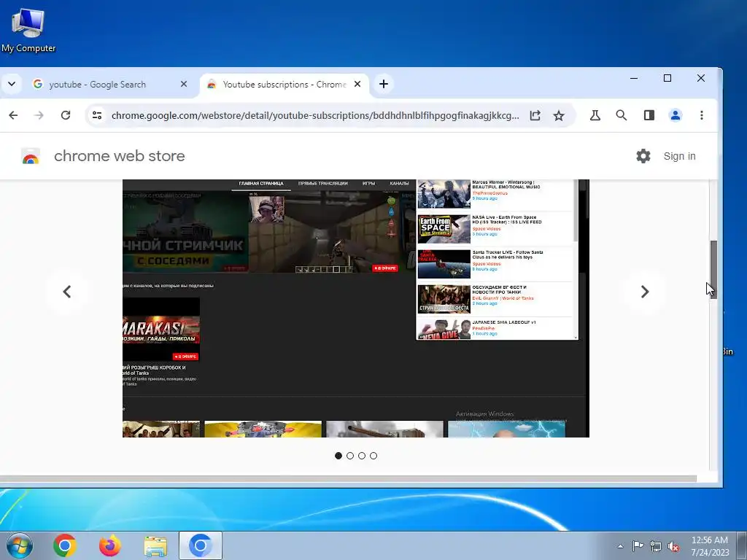Image resolution: width=747 pixels, height=560 pixels.
Task: Click the extension screenshot preview image
Action: (x=356, y=308)
